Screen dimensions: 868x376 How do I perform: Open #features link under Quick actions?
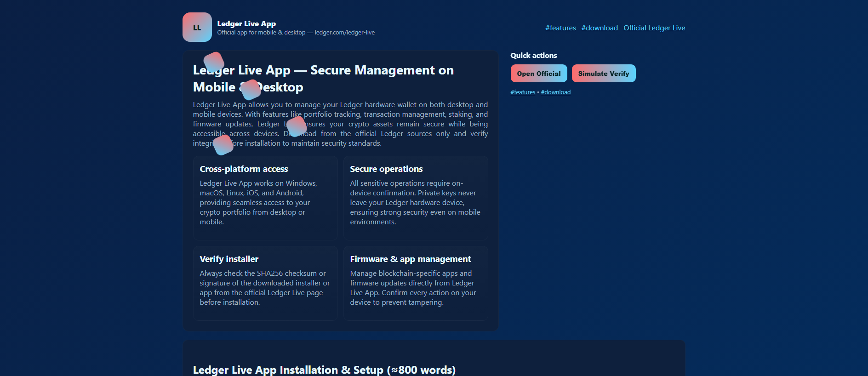click(x=523, y=92)
